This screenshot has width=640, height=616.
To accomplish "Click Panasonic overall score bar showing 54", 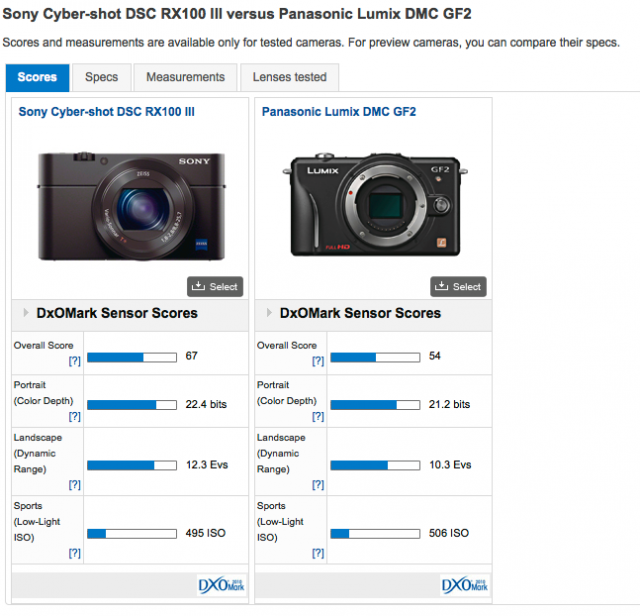I will click(375, 357).
